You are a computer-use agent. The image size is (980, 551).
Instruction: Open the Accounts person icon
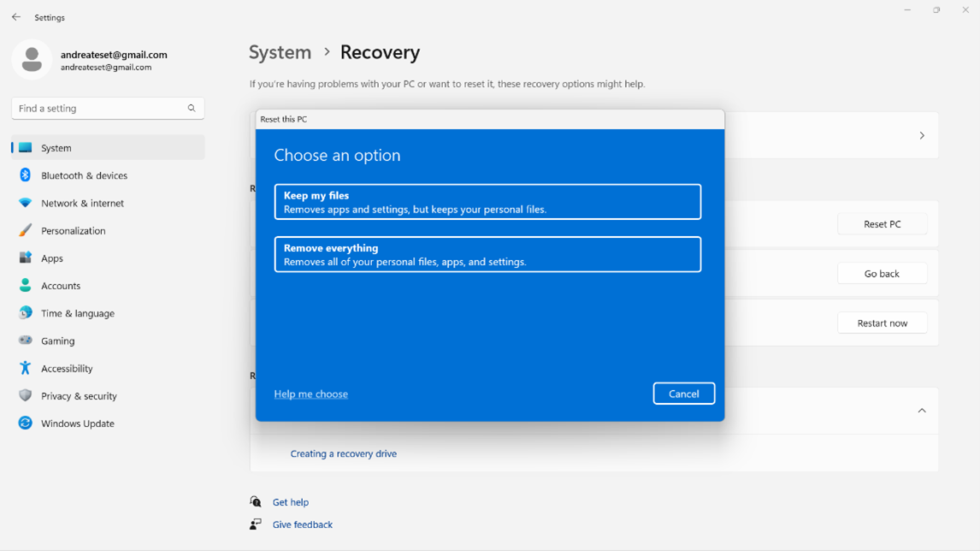25,285
